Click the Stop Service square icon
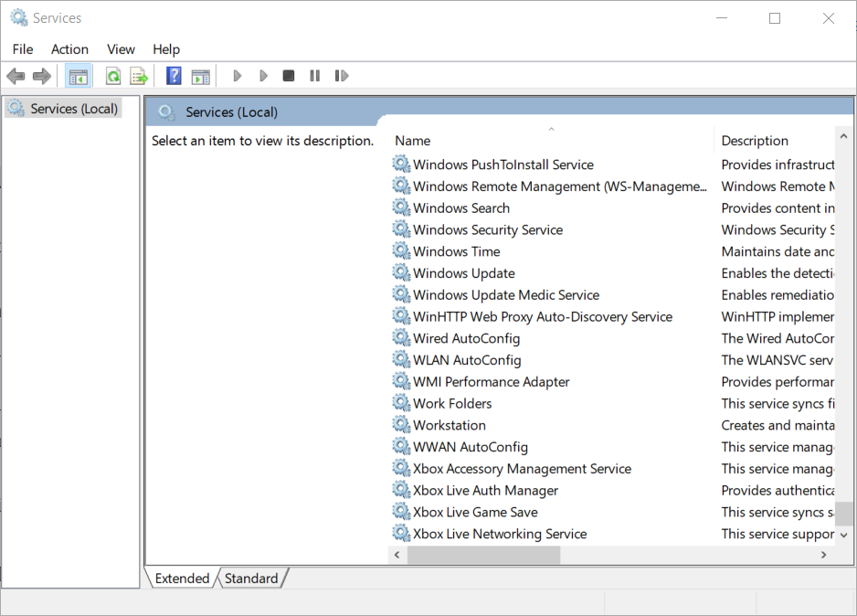 pos(288,75)
